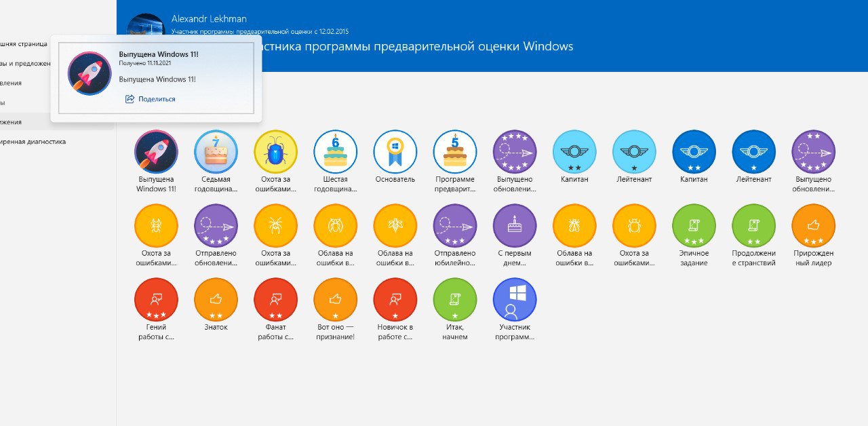The image size is (868, 426).
Task: Open the 'Итак, начнем' green scroll badge
Action: pyautogui.click(x=454, y=300)
